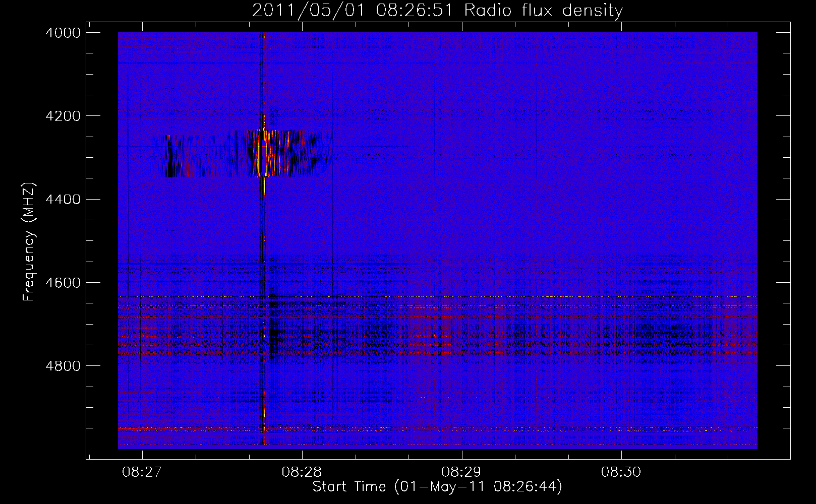Click the 08:30 time axis label
Viewport: 816px width, 504px height.
(x=621, y=472)
